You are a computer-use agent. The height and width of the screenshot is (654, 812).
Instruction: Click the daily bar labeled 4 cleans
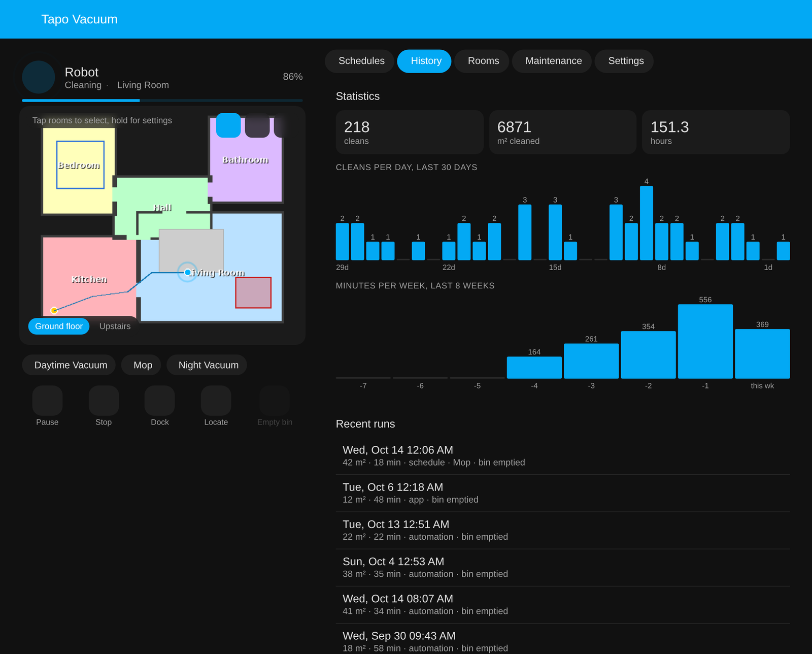click(647, 223)
